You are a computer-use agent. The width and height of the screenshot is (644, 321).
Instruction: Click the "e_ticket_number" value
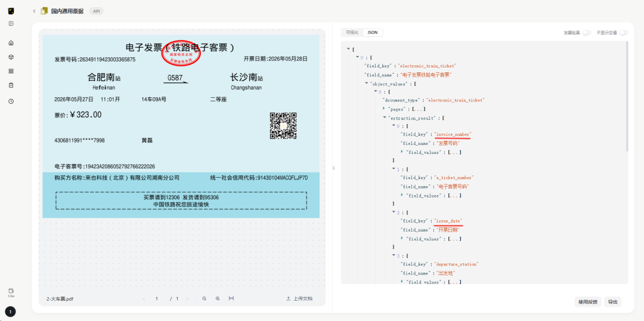[x=454, y=178]
